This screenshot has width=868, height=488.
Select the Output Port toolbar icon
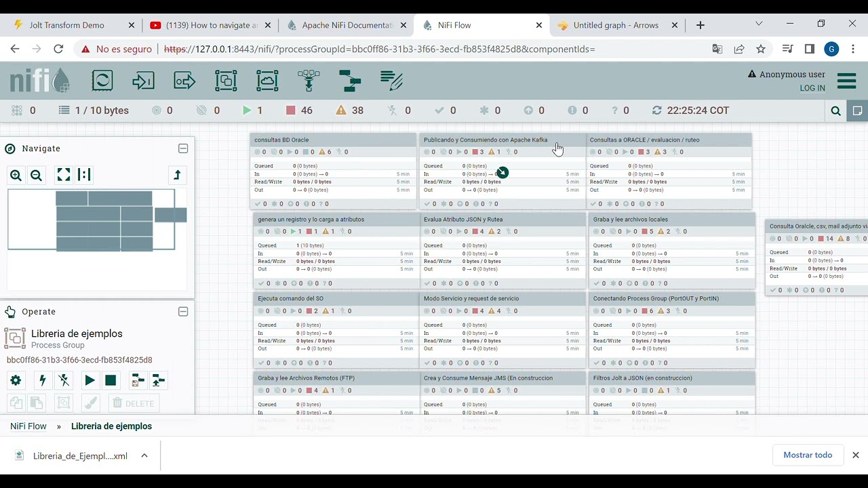(184, 81)
